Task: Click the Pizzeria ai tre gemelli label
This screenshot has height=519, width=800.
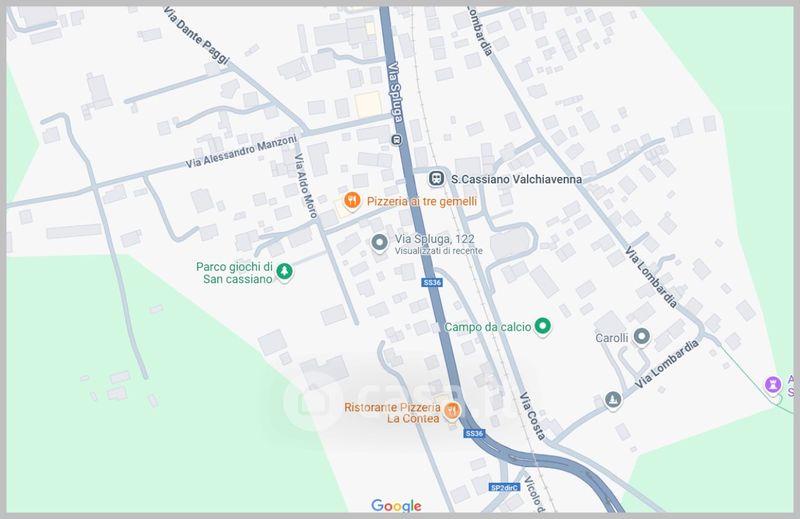Action: (421, 201)
